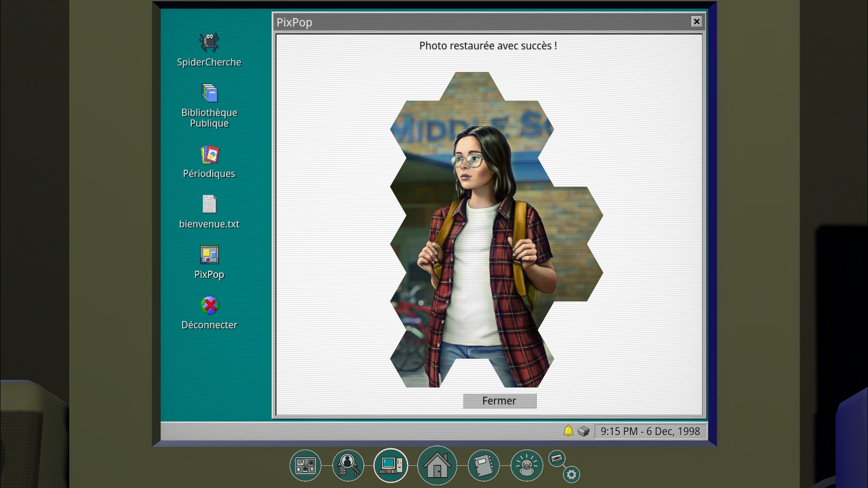Open the suspect investigation magnifier icon
The image size is (868, 488).
(x=348, y=465)
